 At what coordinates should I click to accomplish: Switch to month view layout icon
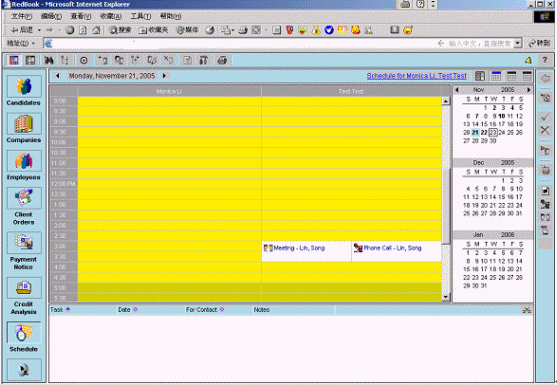(x=527, y=76)
